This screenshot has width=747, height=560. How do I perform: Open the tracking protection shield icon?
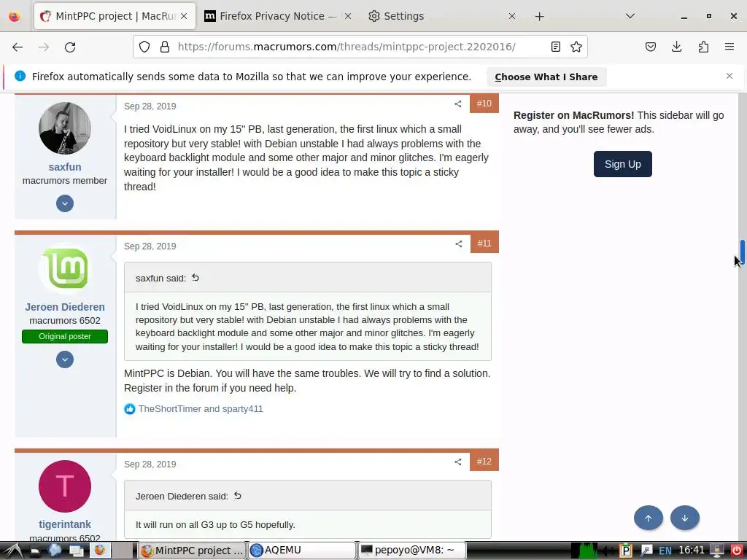click(144, 47)
